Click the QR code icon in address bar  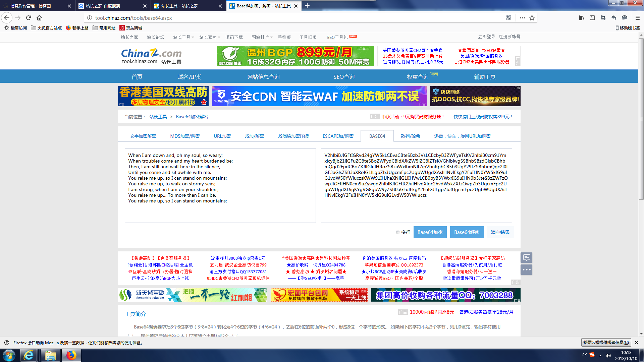509,18
